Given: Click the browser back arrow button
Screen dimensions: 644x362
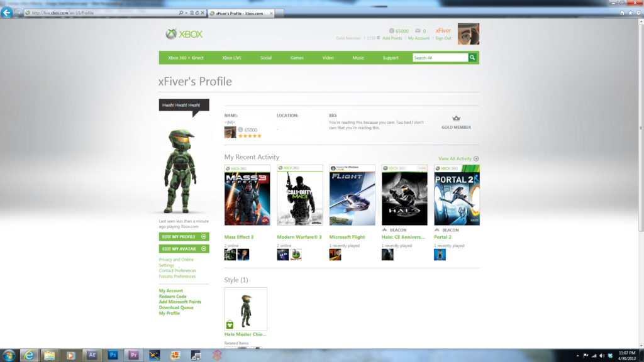Looking at the screenshot, I should [7, 13].
